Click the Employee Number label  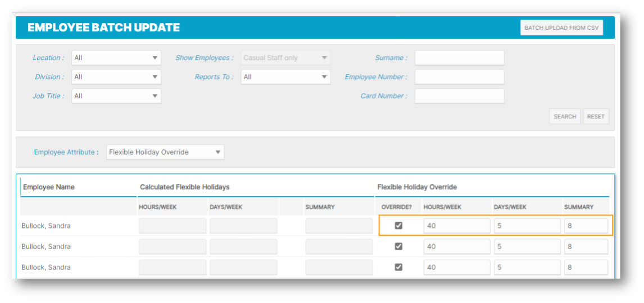[x=376, y=77]
